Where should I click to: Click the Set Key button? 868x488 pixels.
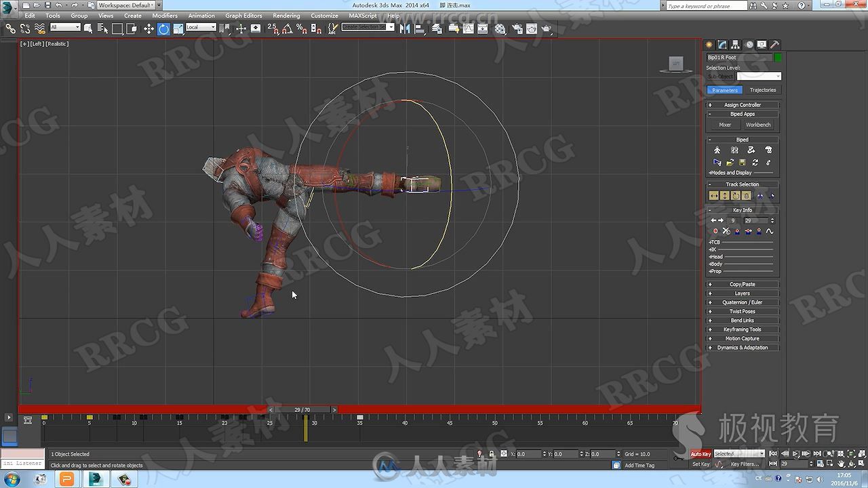click(701, 464)
